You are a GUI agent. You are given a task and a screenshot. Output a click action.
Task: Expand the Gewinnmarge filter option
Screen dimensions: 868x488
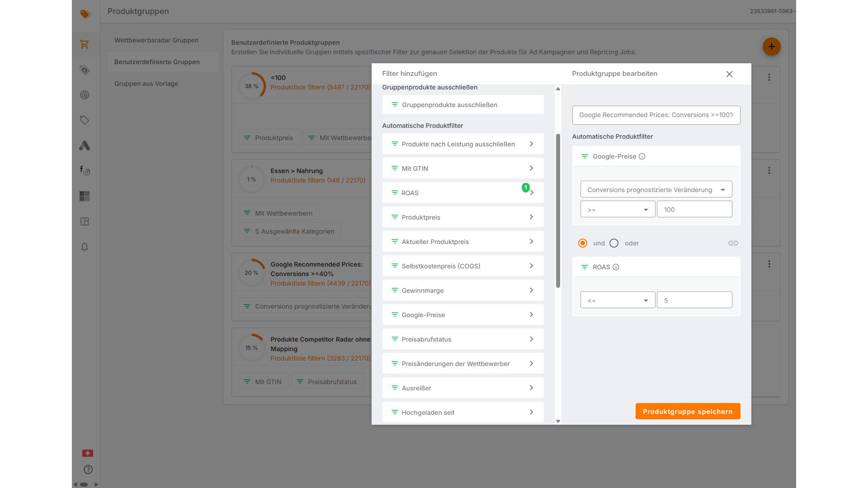[x=463, y=290]
